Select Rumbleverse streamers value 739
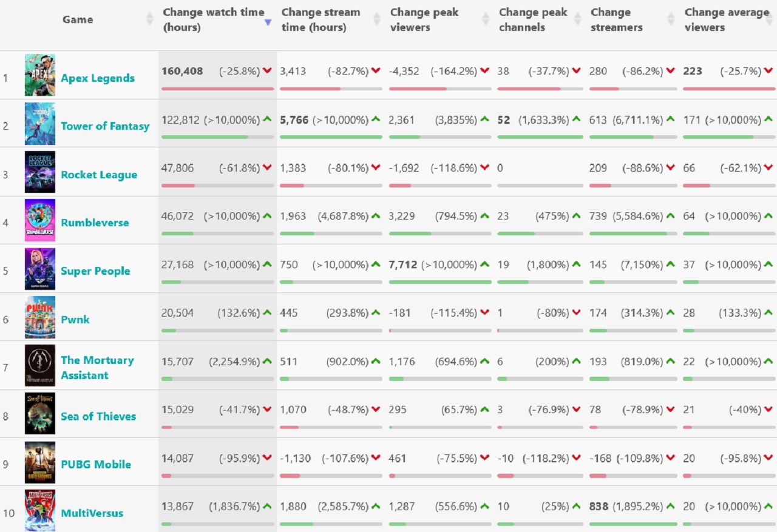 point(598,216)
